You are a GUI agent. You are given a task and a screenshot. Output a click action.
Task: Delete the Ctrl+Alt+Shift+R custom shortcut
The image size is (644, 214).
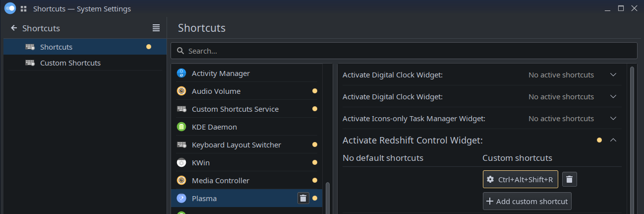point(569,180)
